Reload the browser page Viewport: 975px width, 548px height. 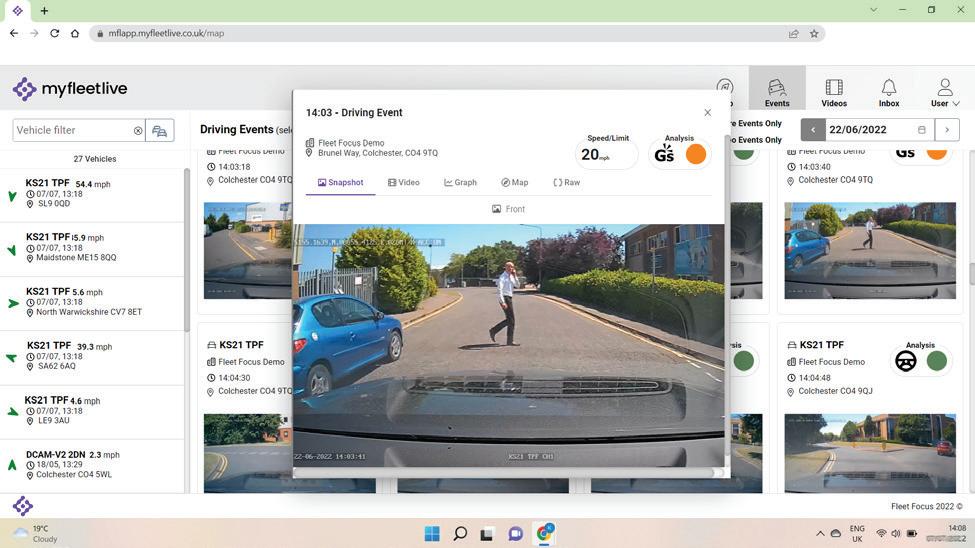point(55,34)
